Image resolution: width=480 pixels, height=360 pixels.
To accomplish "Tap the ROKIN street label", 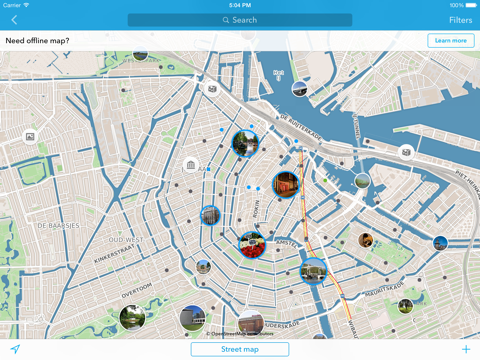I will 256,209.
